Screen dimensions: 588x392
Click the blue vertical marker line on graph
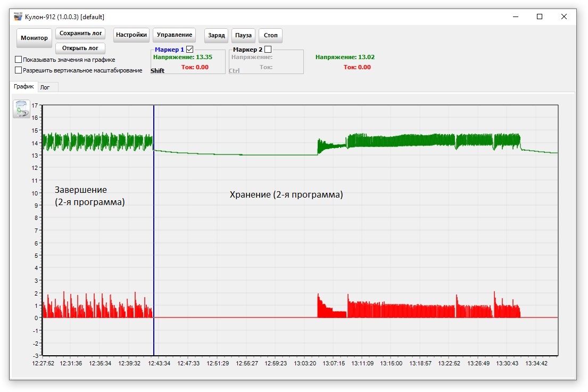point(154,240)
